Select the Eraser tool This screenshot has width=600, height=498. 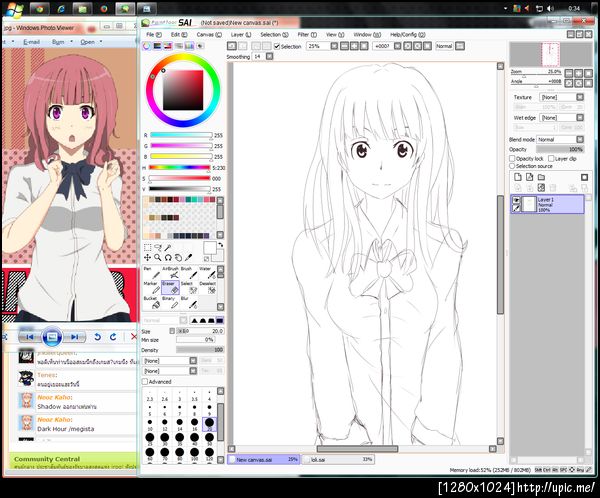(170, 287)
